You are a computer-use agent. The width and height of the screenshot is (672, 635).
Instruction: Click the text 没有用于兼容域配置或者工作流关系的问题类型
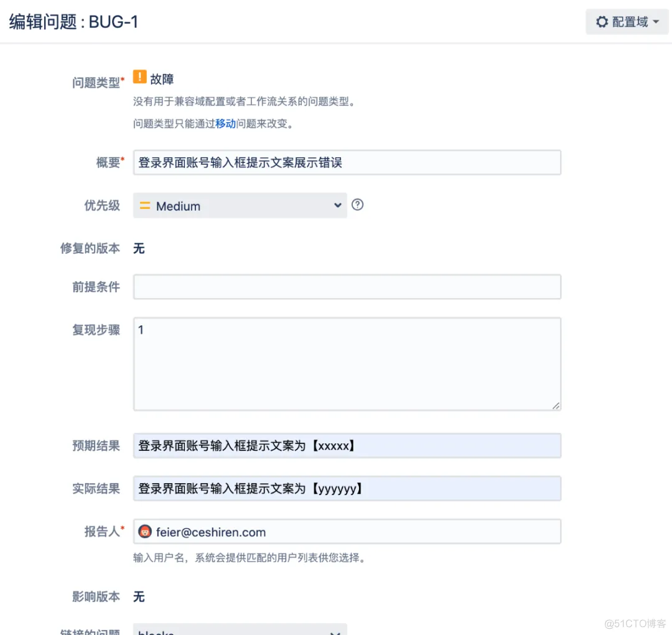(243, 101)
